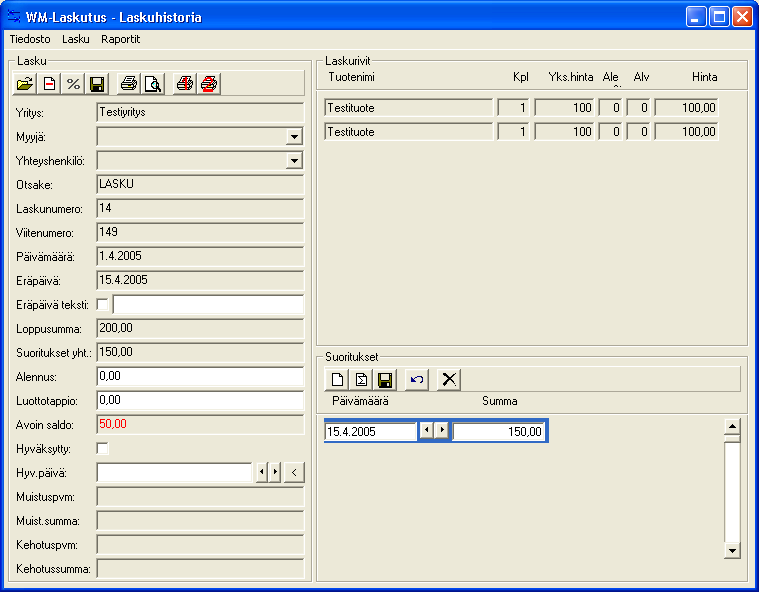Screen dimensions: 759x592
Task: Click the Loppusumma value 200,00
Action: 200,329
